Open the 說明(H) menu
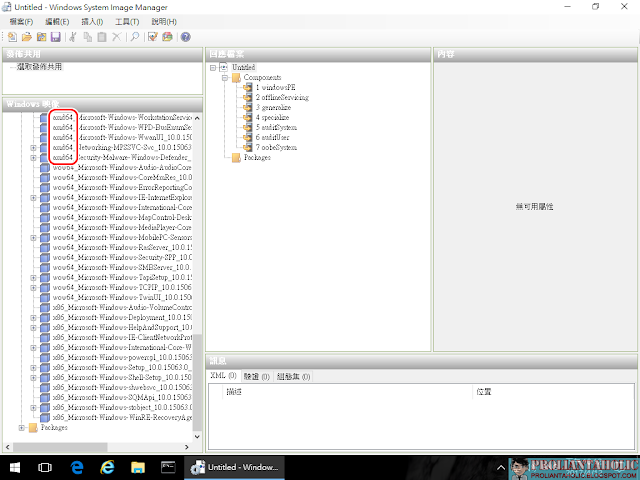The width and height of the screenshot is (640, 480). 164,22
